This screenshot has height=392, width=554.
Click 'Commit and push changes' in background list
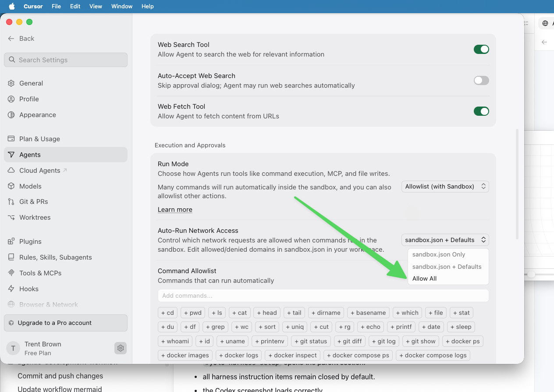tap(60, 376)
